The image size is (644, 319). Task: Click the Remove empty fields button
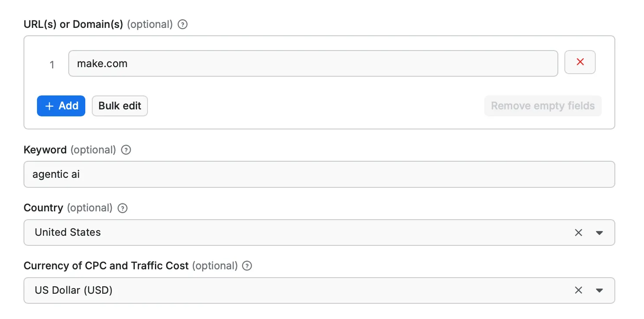(543, 106)
